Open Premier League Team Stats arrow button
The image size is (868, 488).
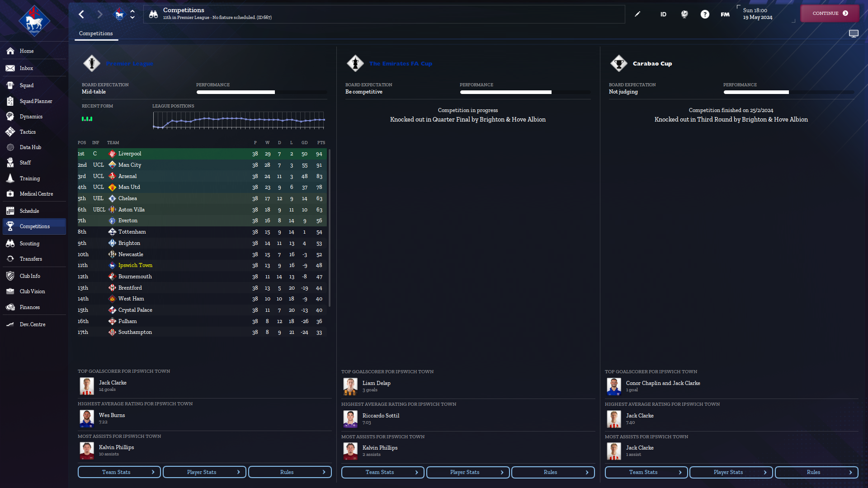click(x=119, y=472)
